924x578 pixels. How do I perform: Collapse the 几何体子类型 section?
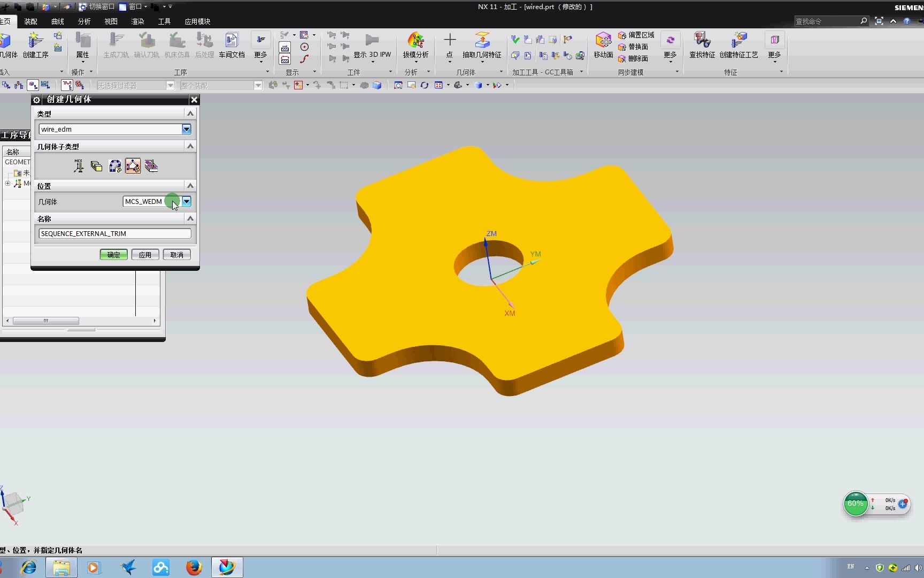pos(190,146)
